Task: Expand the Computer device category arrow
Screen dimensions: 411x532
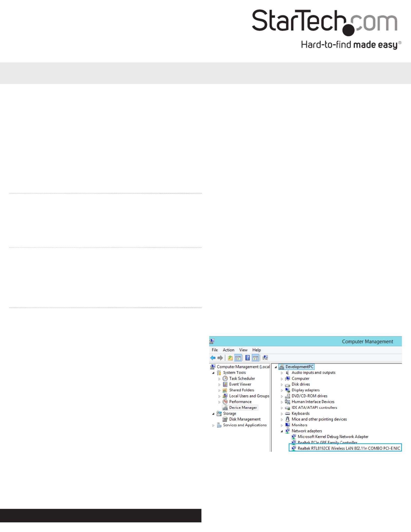Action: 282,379
